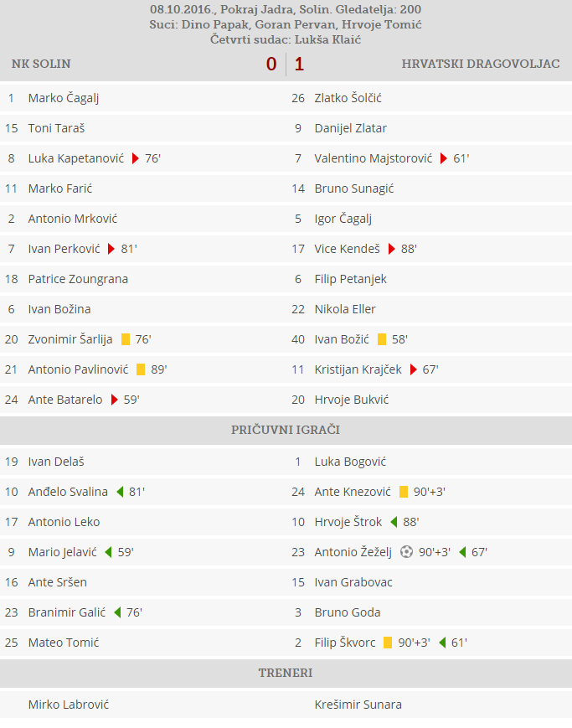Click the red arrow beside Kristijan Krajček

point(414,369)
